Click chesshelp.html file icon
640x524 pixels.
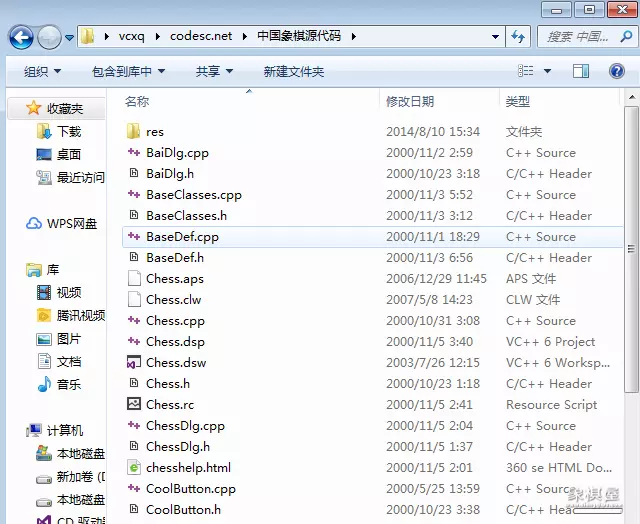pos(134,468)
